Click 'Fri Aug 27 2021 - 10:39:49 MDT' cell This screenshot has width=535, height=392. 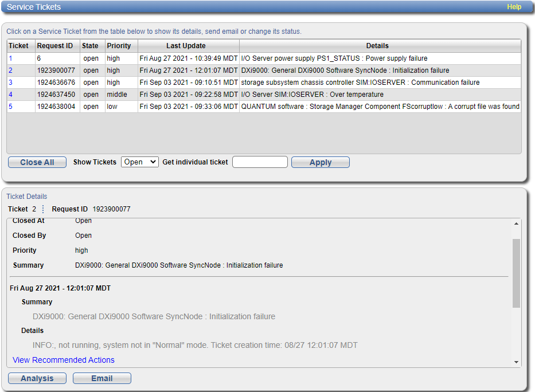point(188,58)
